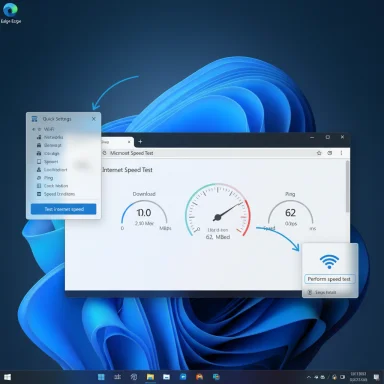Expand the system tray hidden icons chevron
The height and width of the screenshot is (384, 384).
point(309,377)
